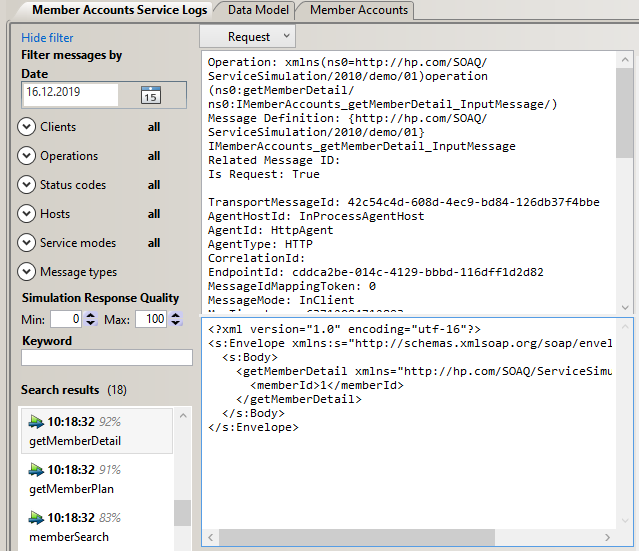Expand the Status codes filter

(x=27, y=185)
